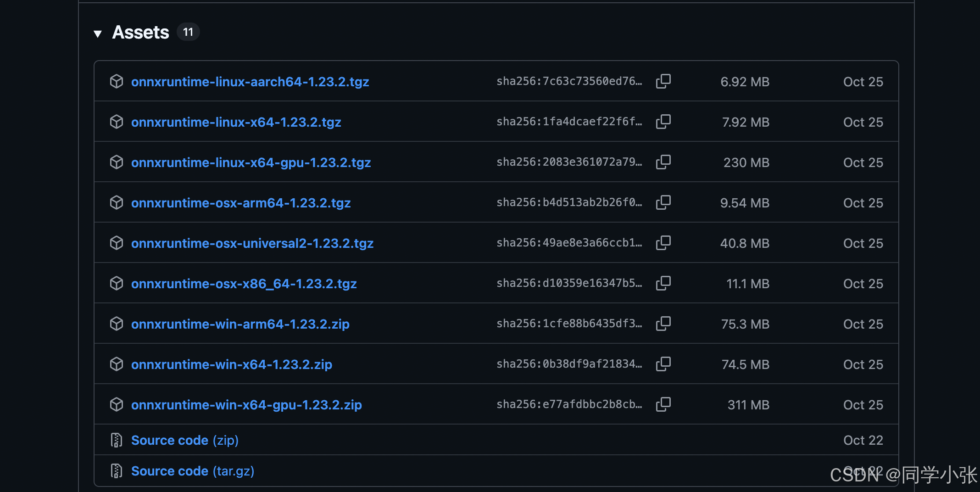Select hash text sha256:1fa4dcaef22f6f…
The height and width of the screenshot is (492, 980).
[x=569, y=122]
